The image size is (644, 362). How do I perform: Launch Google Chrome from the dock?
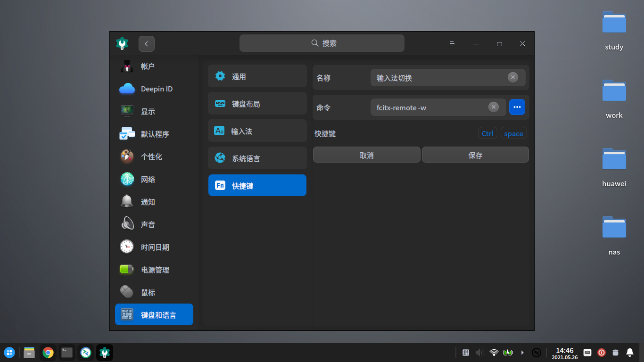pos(48,353)
